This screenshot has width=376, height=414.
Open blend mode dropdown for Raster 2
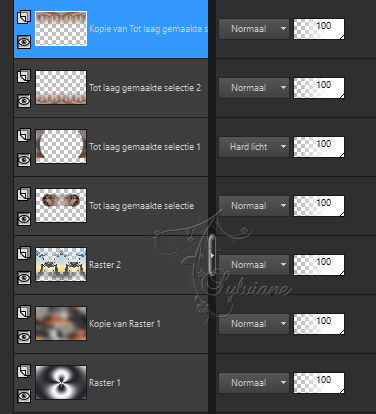pos(254,265)
